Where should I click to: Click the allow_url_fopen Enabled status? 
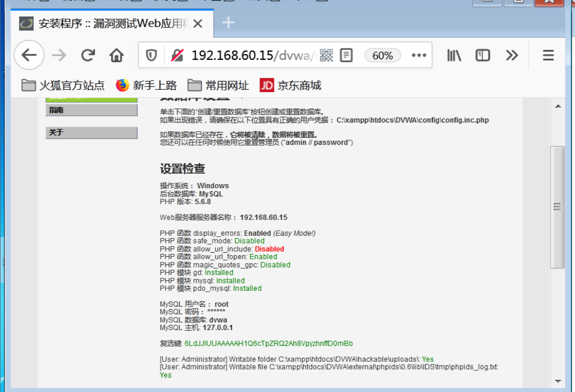[263, 257]
